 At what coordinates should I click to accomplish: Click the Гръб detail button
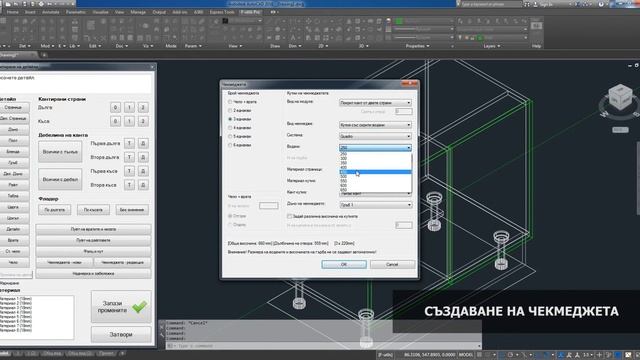click(13, 162)
